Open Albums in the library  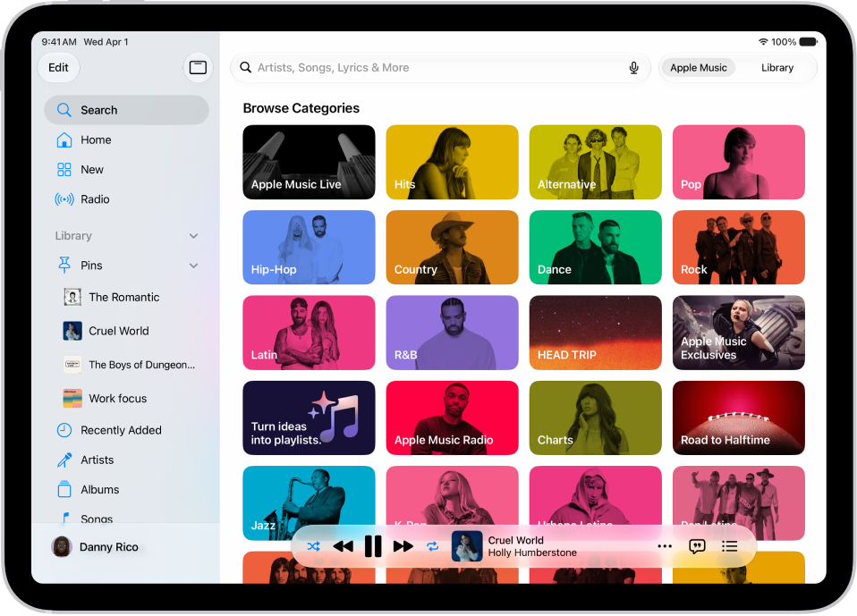pos(126,489)
